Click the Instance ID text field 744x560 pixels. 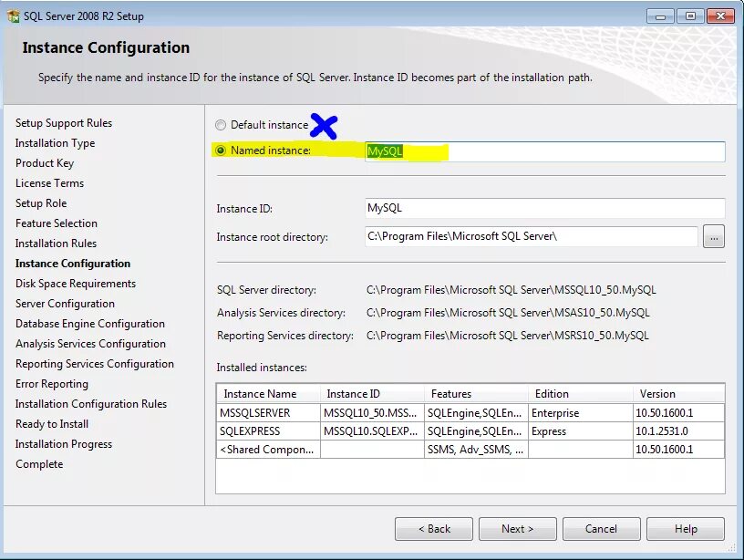pos(544,208)
